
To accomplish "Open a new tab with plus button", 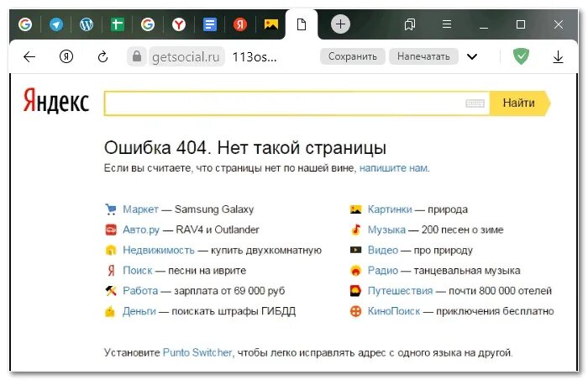I will (x=340, y=24).
